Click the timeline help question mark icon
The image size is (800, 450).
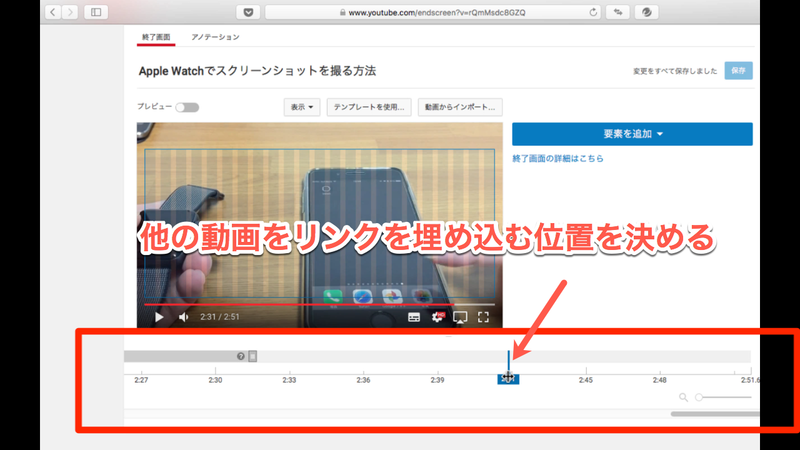point(241,356)
